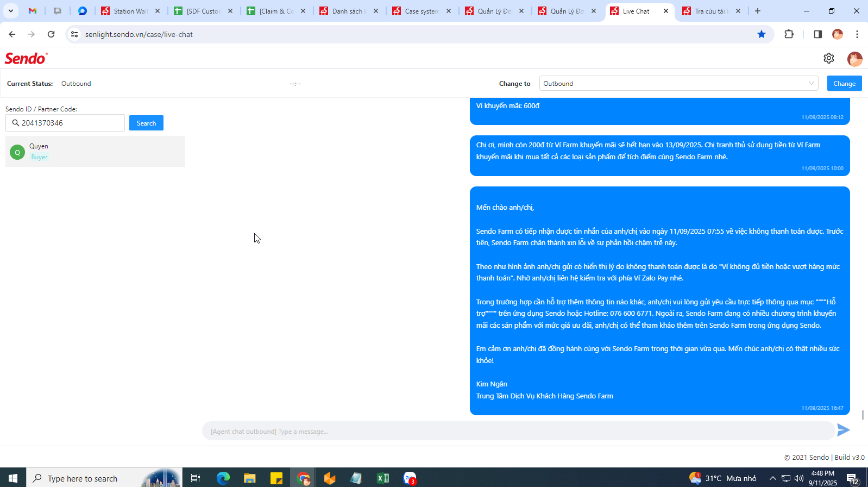868x487 pixels.
Task: Switch to the Case system tab
Action: tap(422, 11)
